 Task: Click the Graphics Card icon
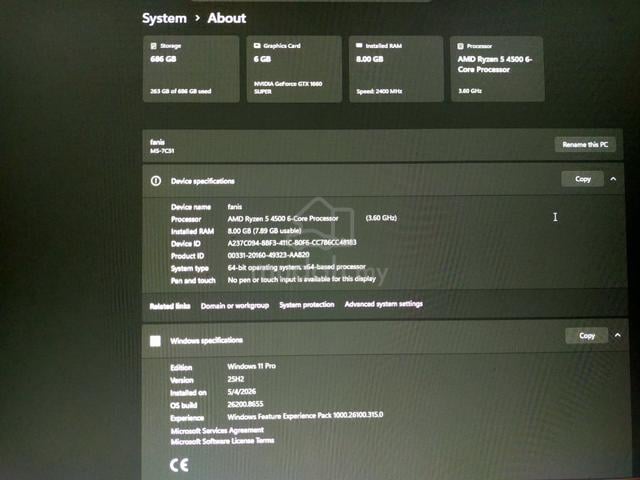[257, 46]
